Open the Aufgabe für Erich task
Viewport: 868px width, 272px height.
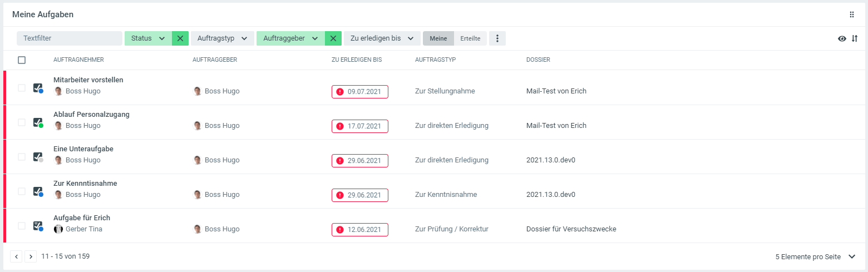coord(82,218)
